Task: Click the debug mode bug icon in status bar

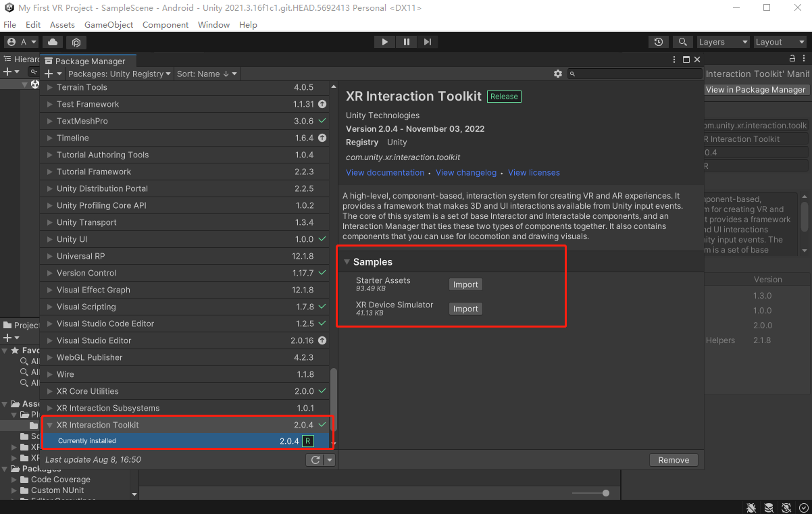Action: tap(751, 507)
